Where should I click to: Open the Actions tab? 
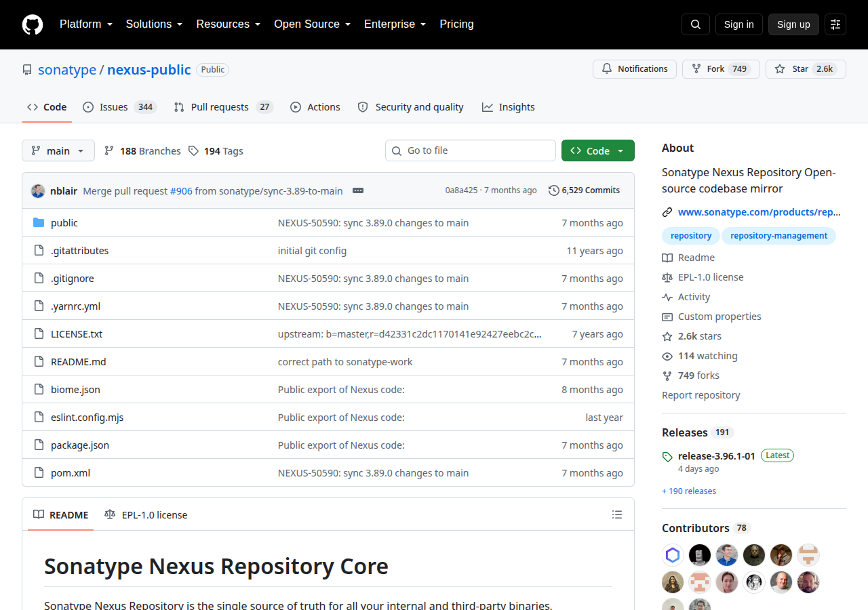click(315, 107)
